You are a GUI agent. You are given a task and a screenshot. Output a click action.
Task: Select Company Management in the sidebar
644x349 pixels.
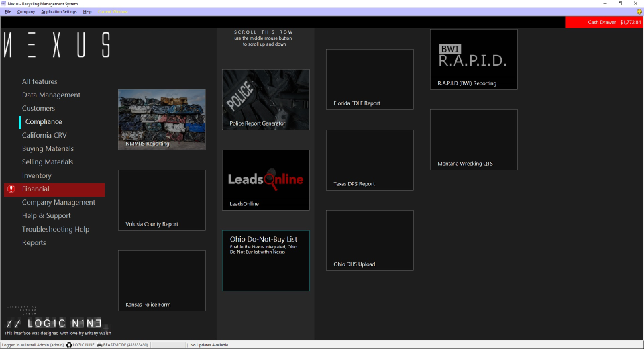pos(58,202)
